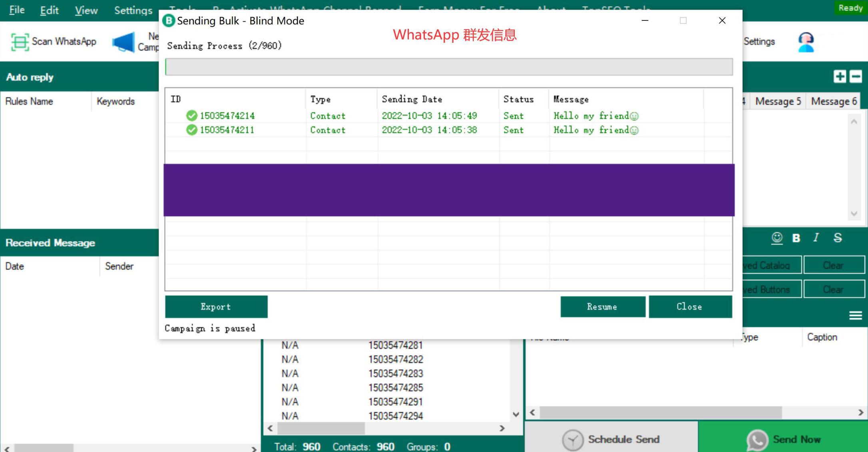Sort by the Message column header
Screen dimensions: 868x452
pyautogui.click(x=626, y=99)
